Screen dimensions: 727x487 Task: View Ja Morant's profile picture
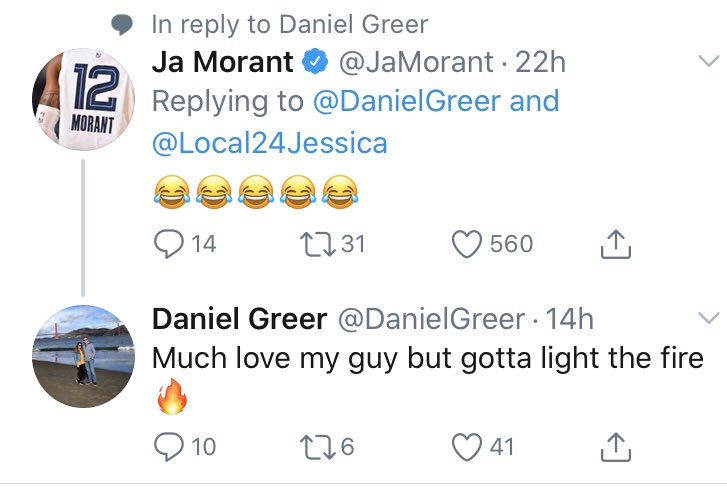tap(84, 98)
